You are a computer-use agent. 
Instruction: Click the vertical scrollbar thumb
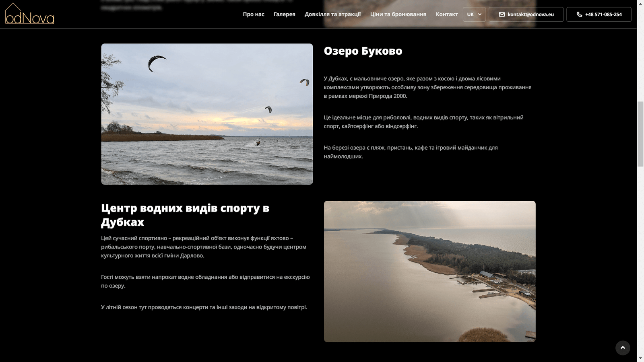(x=640, y=134)
